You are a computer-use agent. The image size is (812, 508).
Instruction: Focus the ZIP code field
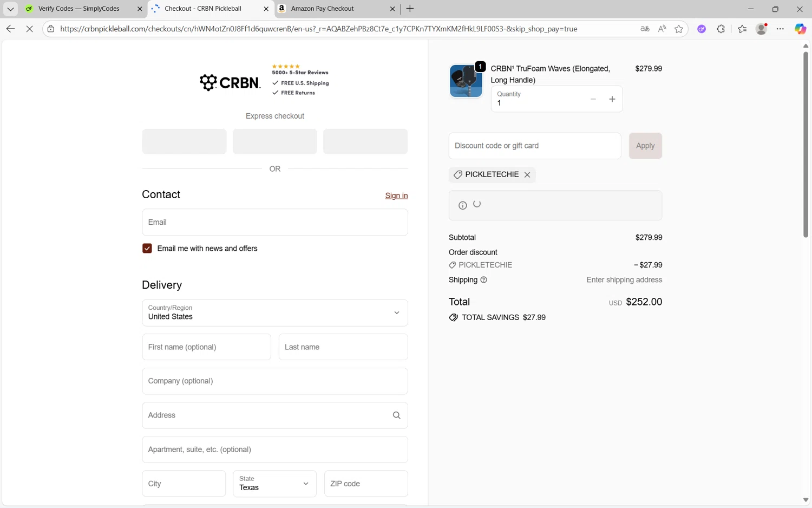click(x=366, y=484)
